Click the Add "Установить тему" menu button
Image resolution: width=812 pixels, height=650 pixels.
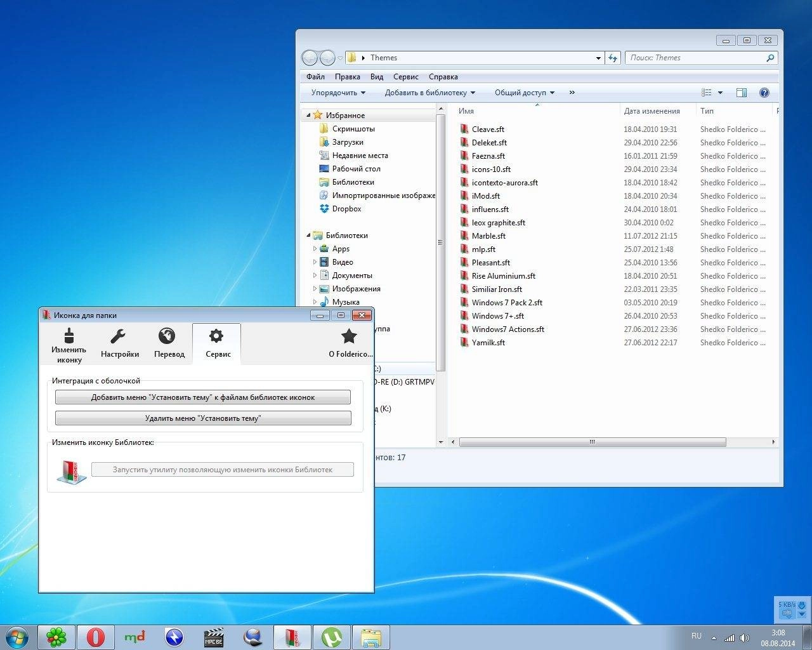[203, 397]
